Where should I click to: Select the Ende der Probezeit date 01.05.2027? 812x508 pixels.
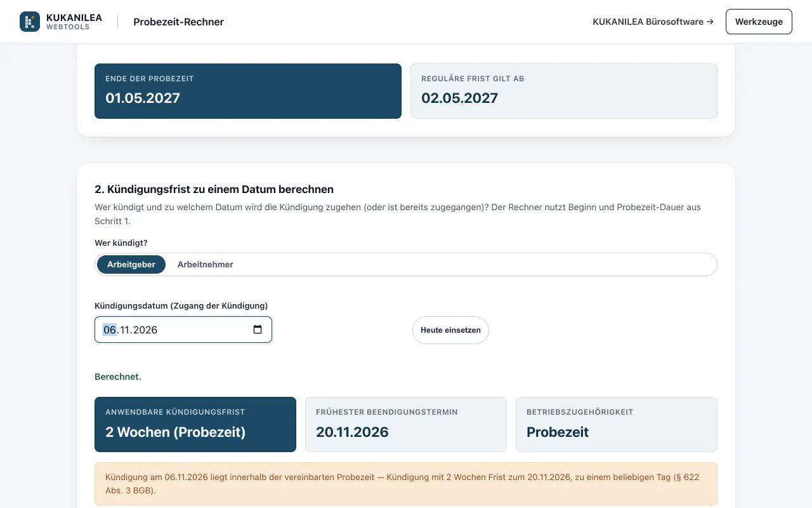click(143, 98)
